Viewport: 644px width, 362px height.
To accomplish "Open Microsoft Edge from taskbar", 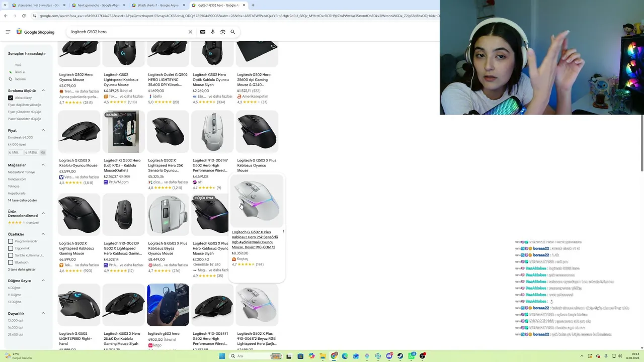I will (x=345, y=356).
